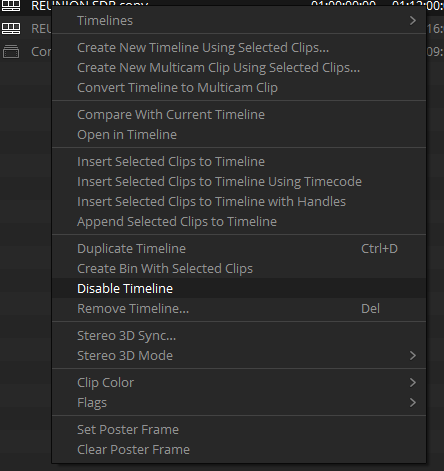Click the timeline icon in the first row
This screenshot has width=444, height=471.
tap(11, 5)
